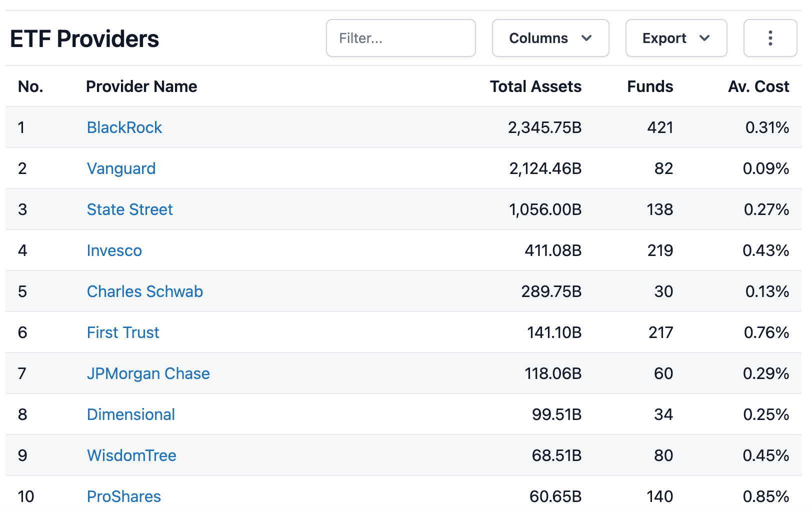Sort by Funds column header
The width and height of the screenshot is (812, 513).
coord(650,86)
